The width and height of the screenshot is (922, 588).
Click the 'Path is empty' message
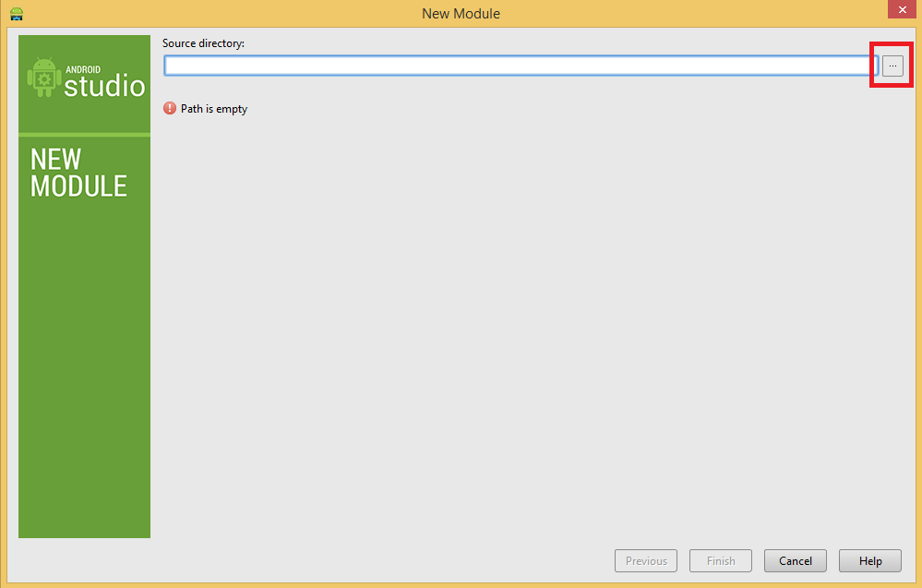tap(214, 109)
